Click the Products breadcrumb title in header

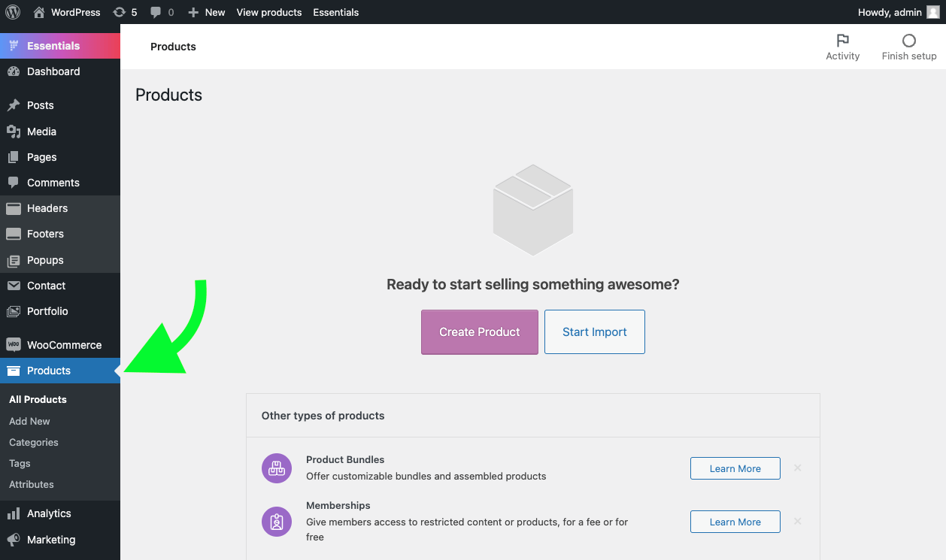[173, 47]
